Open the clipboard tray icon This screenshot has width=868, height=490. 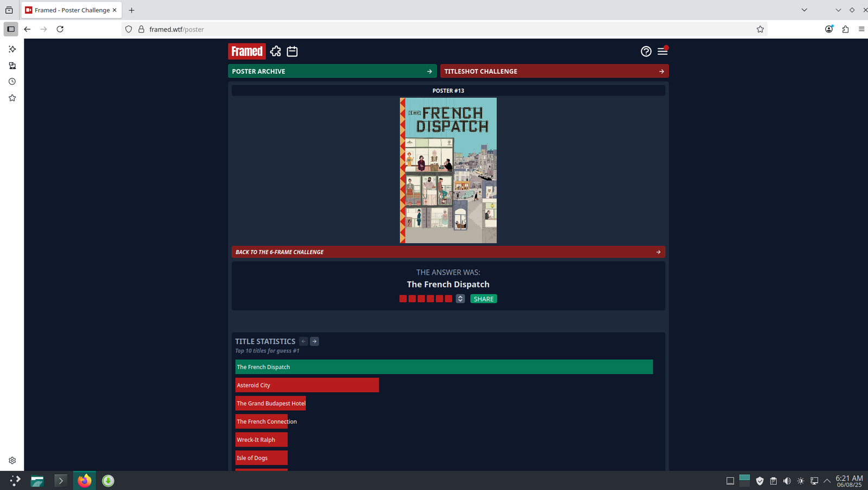coord(773,481)
